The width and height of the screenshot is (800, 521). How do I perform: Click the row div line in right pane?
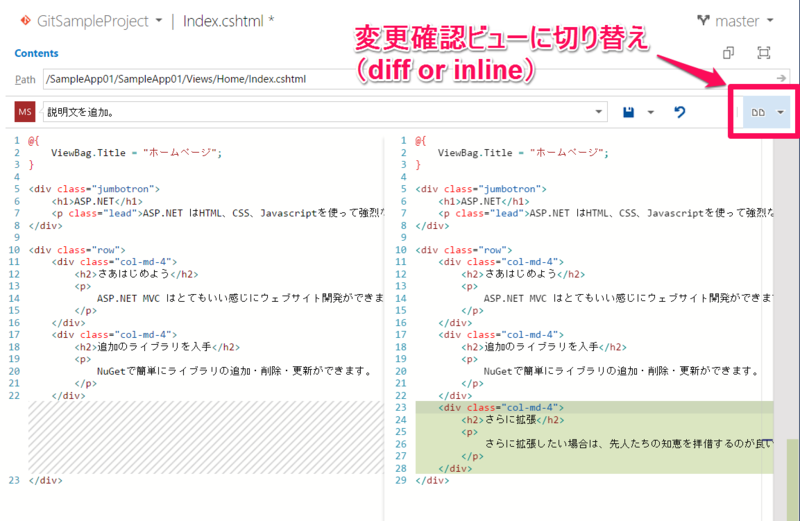(x=464, y=250)
